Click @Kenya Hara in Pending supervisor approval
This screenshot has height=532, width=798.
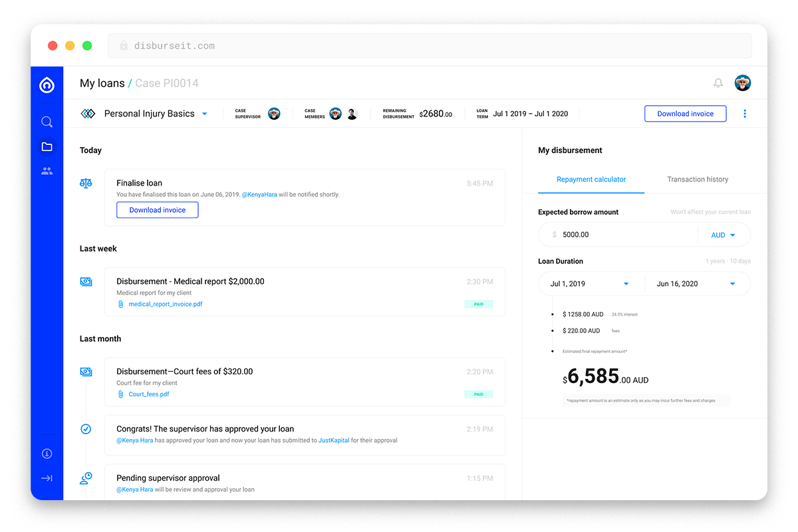pyautogui.click(x=135, y=489)
